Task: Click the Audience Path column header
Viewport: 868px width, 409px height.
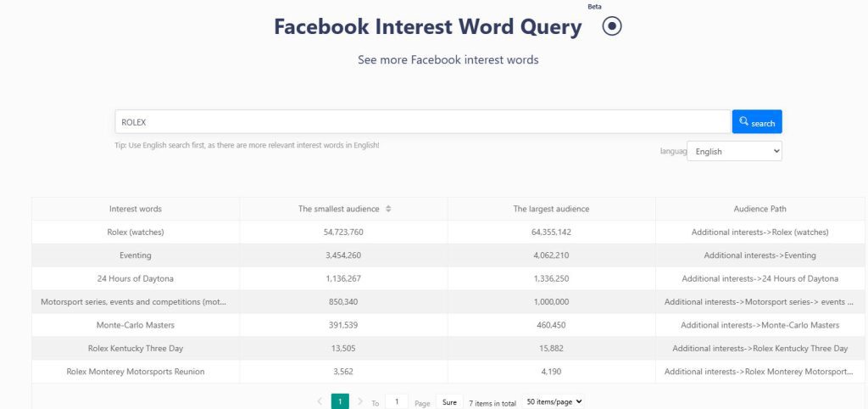Action: coord(759,209)
